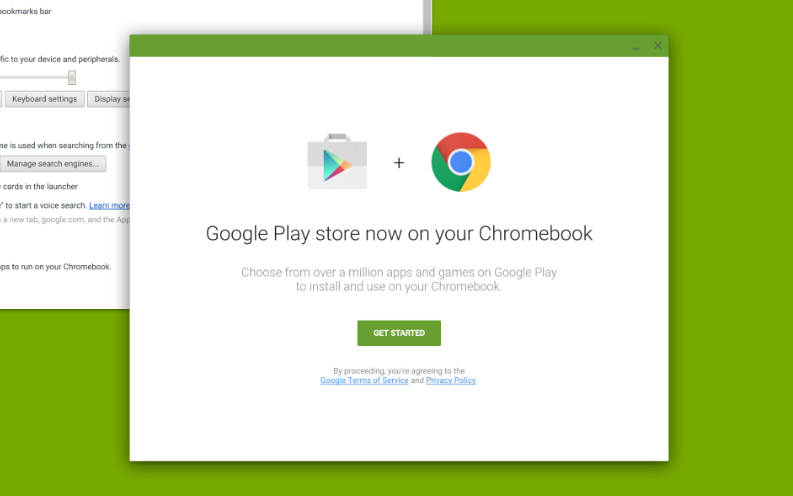Click the plus sign between the logos
The height and width of the screenshot is (496, 793).
click(x=399, y=163)
